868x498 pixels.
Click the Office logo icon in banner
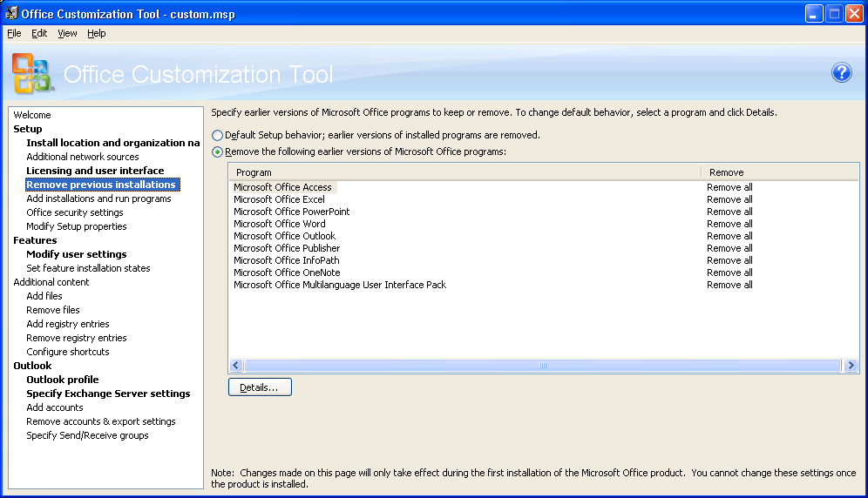pos(32,73)
